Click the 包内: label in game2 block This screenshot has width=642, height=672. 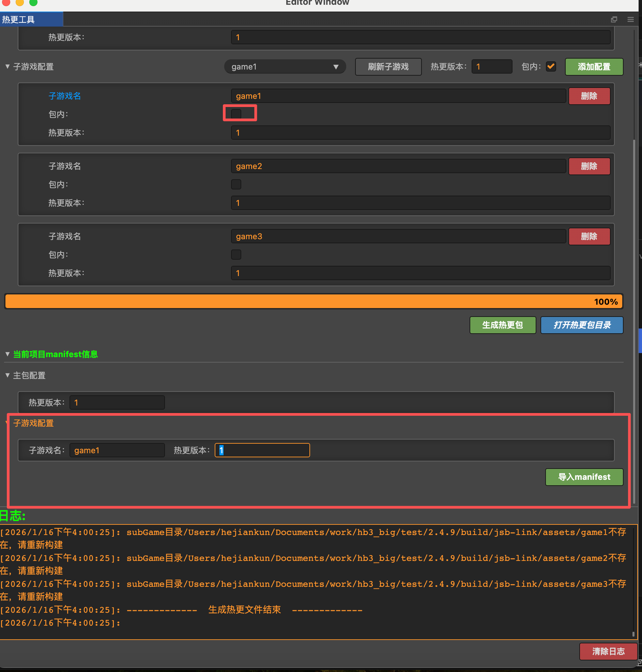[x=58, y=184]
